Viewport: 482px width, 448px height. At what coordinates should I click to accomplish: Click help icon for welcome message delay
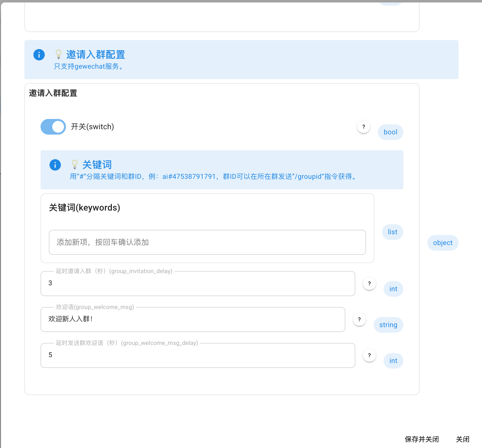coord(369,355)
